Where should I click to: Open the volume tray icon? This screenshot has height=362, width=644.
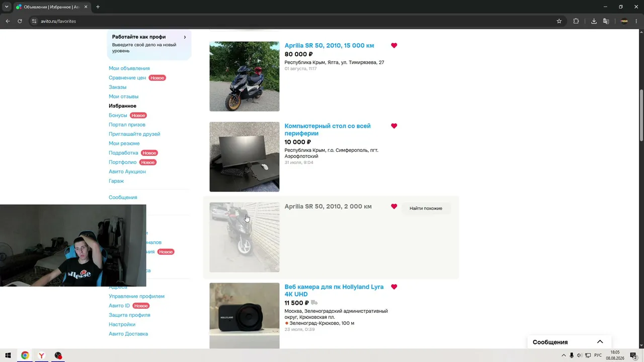(x=580, y=355)
